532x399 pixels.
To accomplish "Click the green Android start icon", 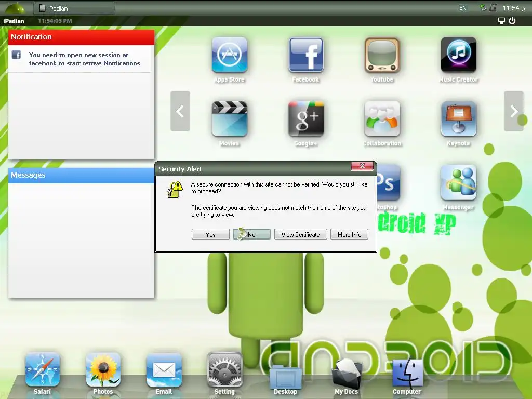I will (x=14, y=8).
